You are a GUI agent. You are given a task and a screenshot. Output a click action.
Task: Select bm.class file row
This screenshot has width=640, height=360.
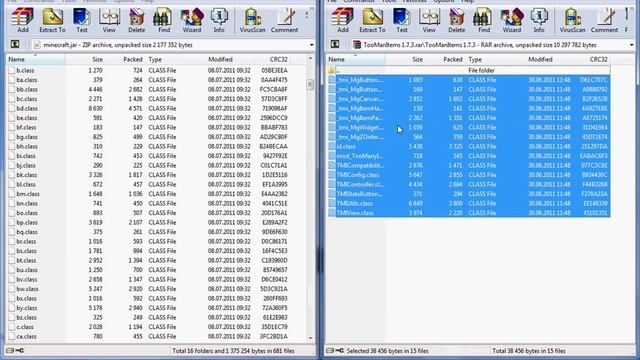(x=149, y=194)
